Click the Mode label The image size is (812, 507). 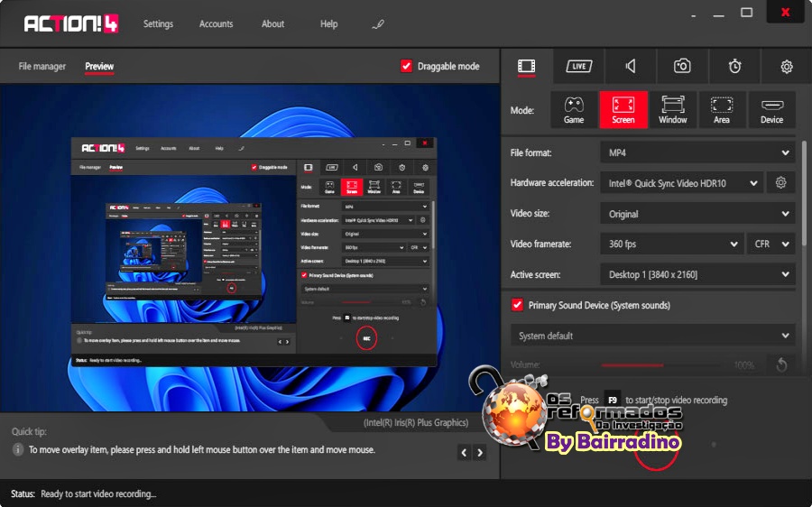(x=522, y=110)
